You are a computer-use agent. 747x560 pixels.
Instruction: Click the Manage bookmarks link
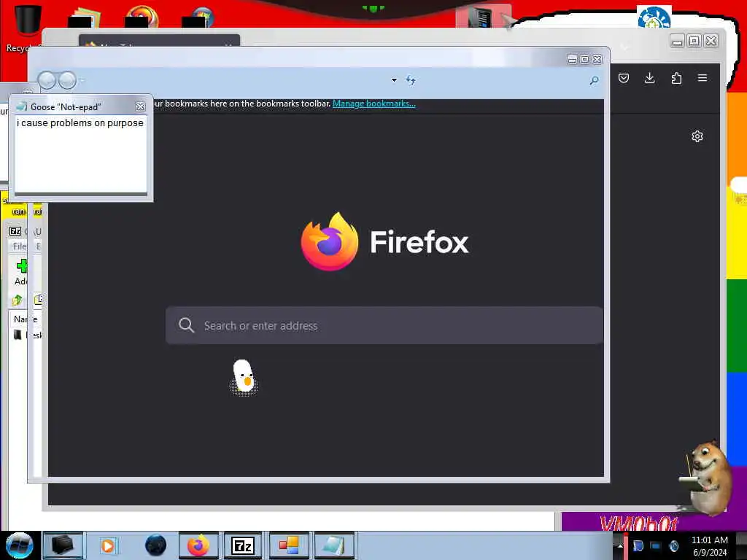coord(374,104)
